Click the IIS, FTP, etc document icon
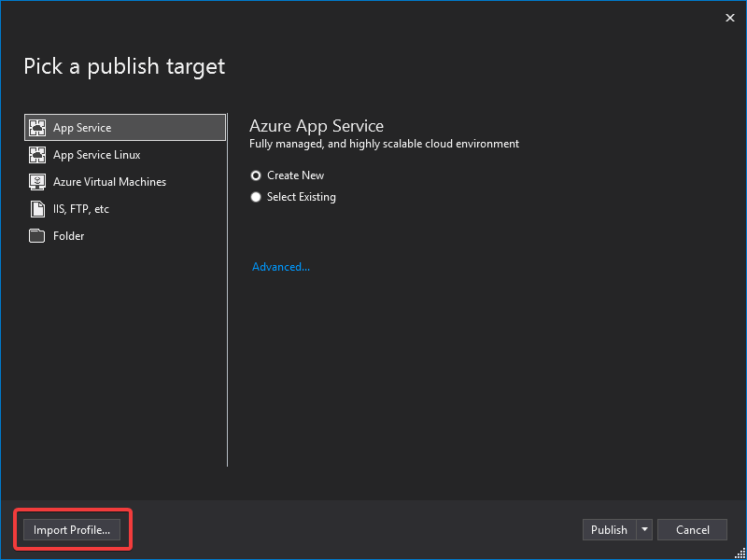The image size is (747, 560). (x=37, y=209)
